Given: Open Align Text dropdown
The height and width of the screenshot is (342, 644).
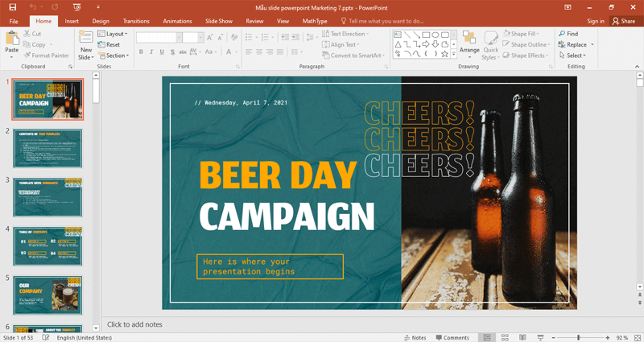Looking at the screenshot, I should [x=341, y=44].
